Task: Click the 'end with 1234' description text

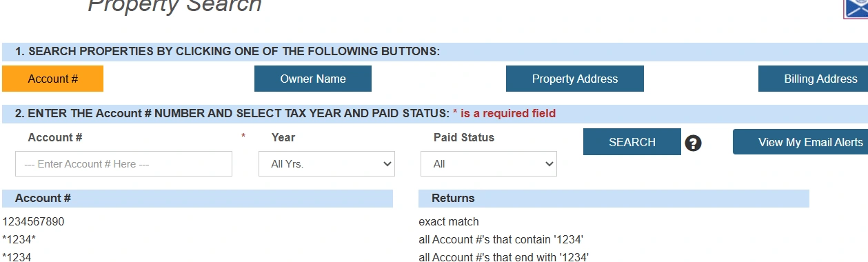Action: 504,257
